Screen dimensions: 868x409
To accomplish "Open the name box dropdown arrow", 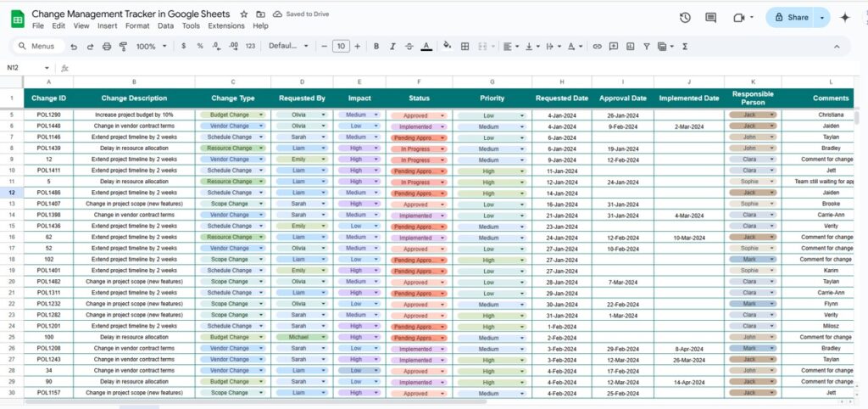I will coord(47,68).
